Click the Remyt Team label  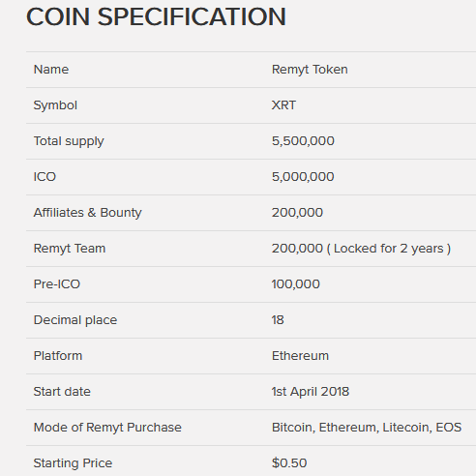pos(70,249)
